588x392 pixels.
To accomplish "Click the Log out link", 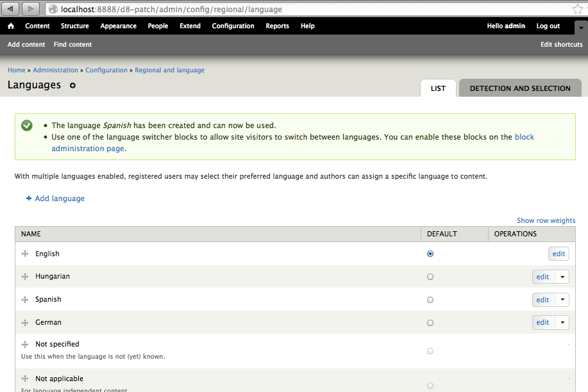I will [548, 26].
